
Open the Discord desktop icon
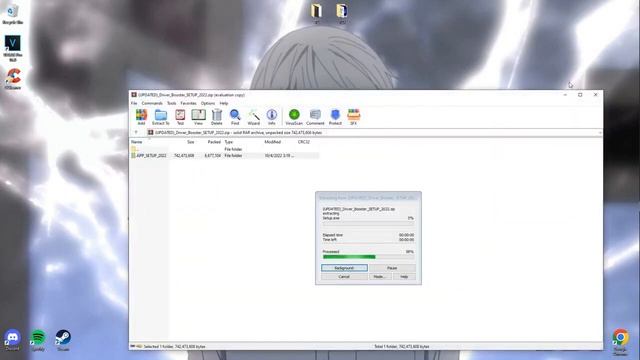(x=13, y=340)
